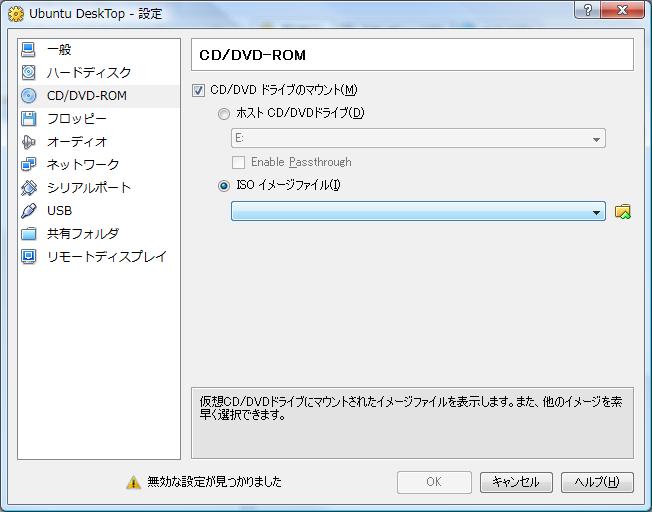Click the ネットワーク network icon

(x=28, y=165)
